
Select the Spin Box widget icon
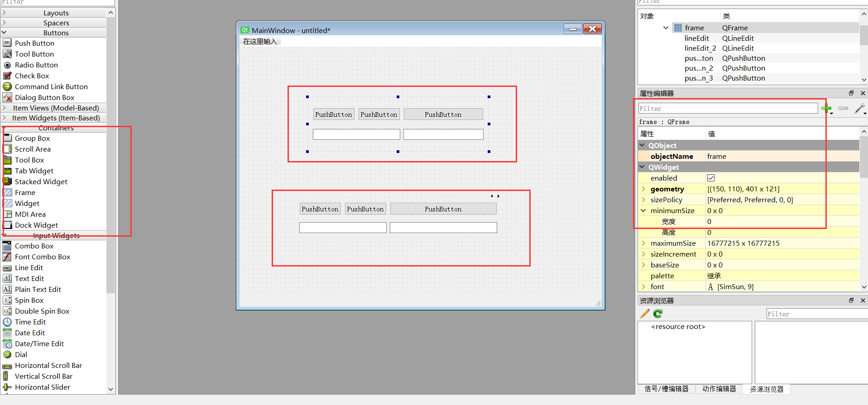click(x=7, y=300)
